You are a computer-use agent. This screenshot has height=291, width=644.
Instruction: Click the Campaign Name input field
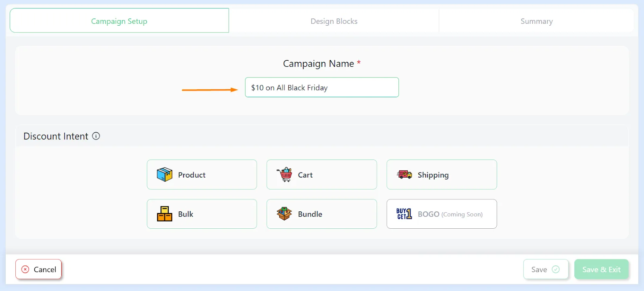(x=322, y=87)
